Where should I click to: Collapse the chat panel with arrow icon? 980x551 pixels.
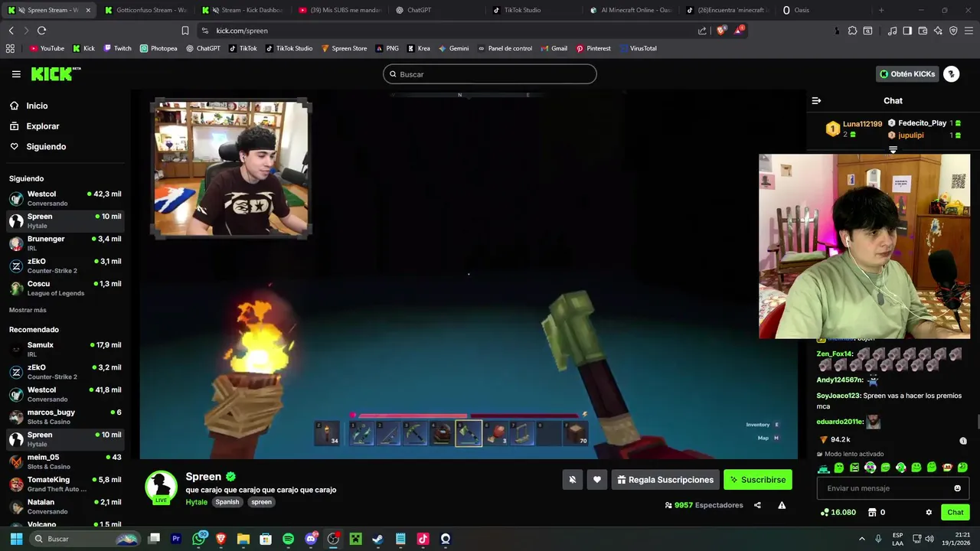[816, 101]
